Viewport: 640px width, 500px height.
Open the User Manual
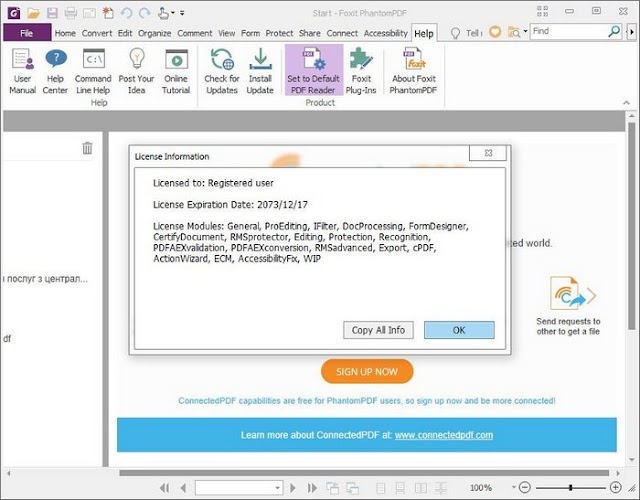coord(22,71)
